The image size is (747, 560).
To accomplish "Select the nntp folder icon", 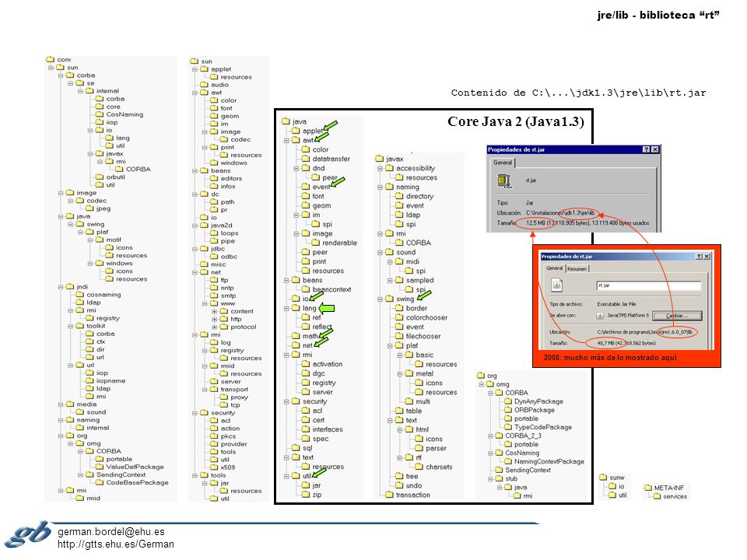I will click(214, 288).
